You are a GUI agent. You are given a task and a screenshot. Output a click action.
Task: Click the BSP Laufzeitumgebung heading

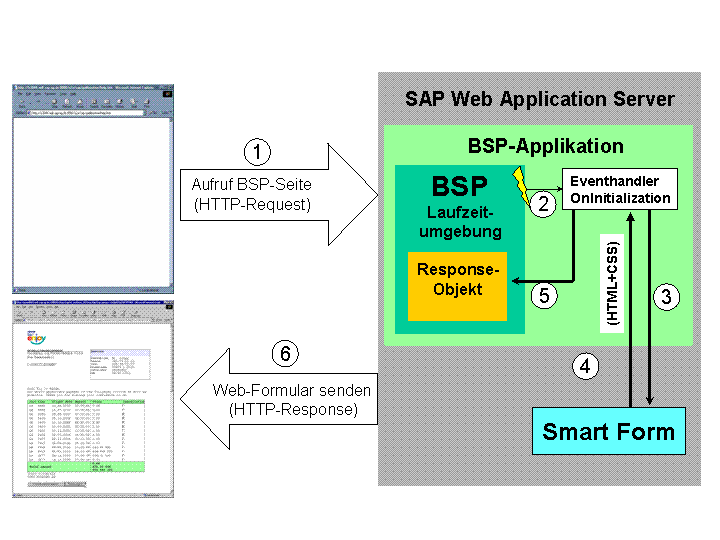460,207
